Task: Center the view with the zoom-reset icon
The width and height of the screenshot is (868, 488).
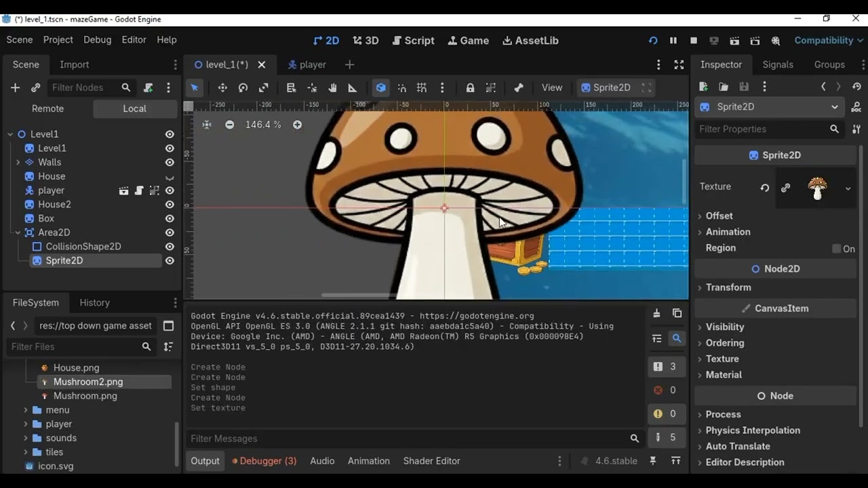Action: [x=207, y=125]
